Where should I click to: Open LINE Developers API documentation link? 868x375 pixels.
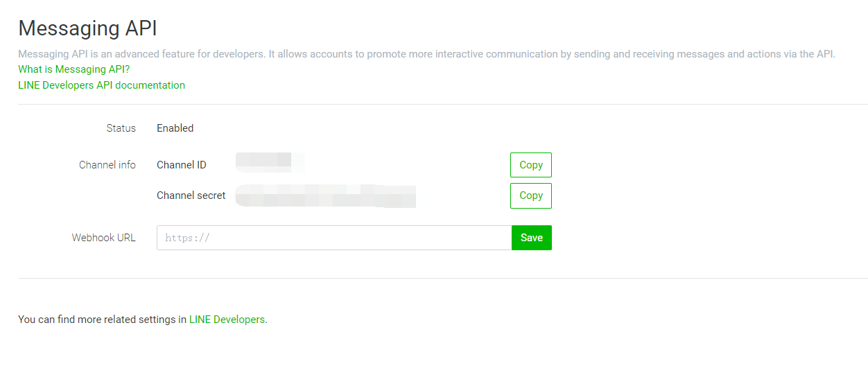coord(101,85)
